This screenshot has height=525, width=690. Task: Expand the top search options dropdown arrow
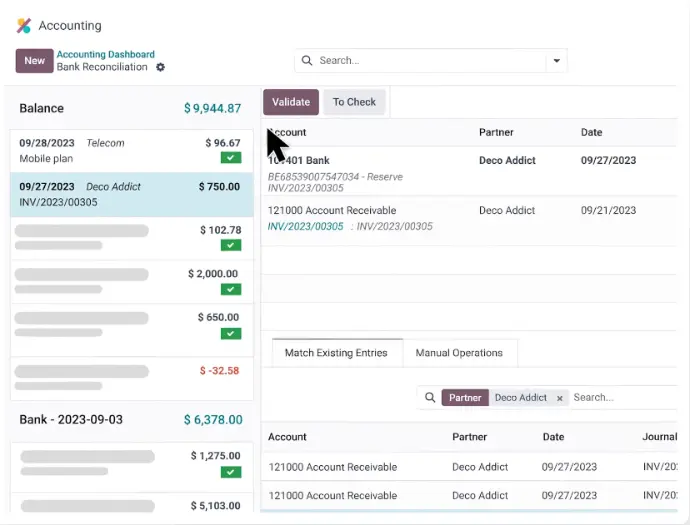tap(556, 61)
